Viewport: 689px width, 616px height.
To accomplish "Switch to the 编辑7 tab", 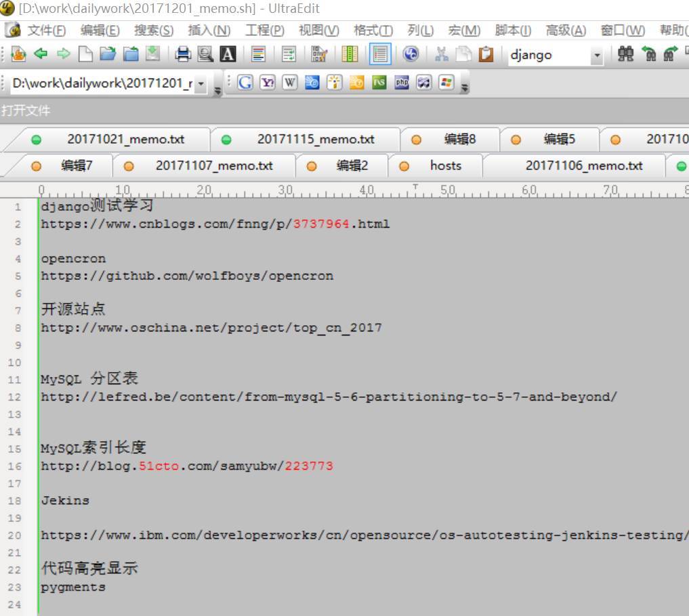I will [65, 166].
